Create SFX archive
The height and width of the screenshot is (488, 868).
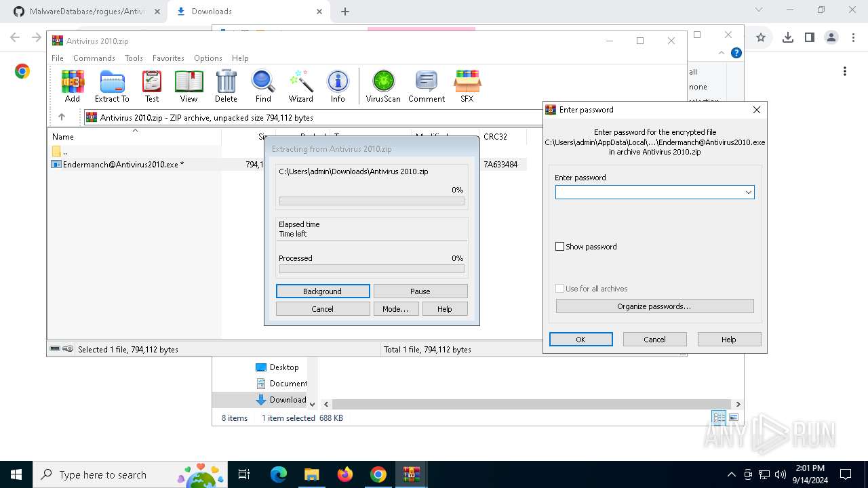click(x=467, y=86)
